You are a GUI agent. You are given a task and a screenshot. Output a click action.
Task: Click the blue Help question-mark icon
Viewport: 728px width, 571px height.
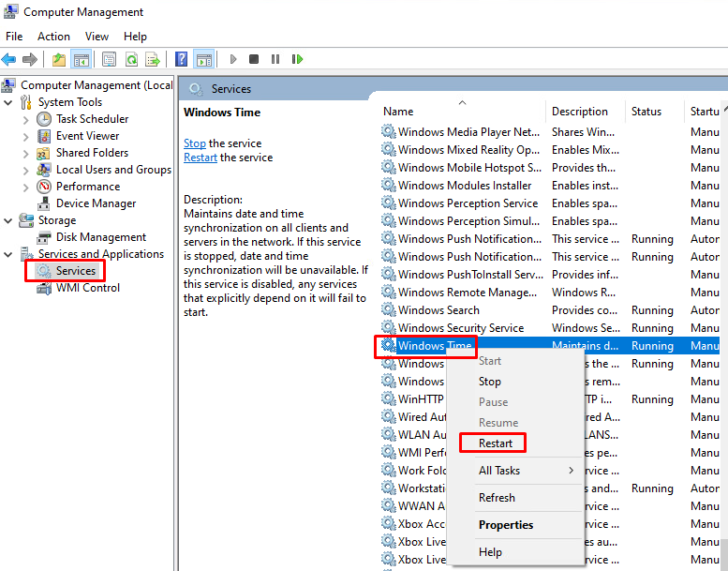[x=181, y=59]
